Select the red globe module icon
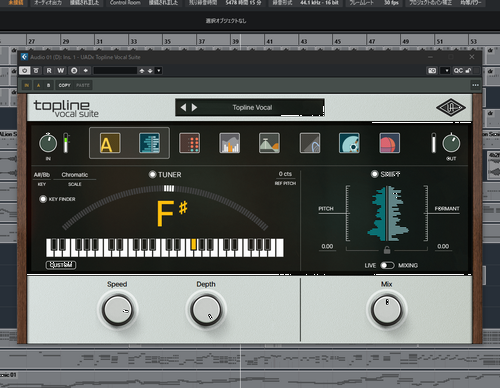This screenshot has height=388, width=500. coord(389,143)
